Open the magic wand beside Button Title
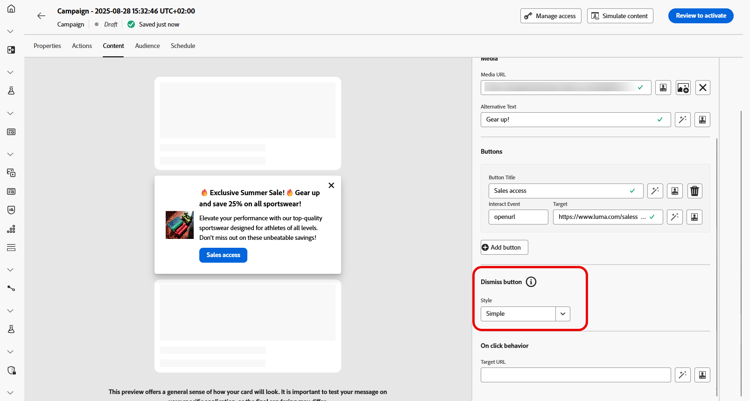Screen dimensions: 750x401 (655, 191)
